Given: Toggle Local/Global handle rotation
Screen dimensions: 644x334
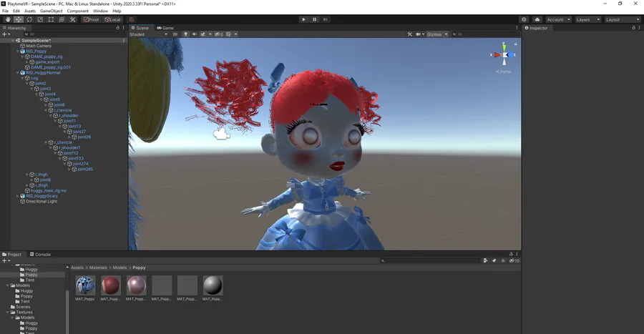Looking at the screenshot, I should pos(112,19).
